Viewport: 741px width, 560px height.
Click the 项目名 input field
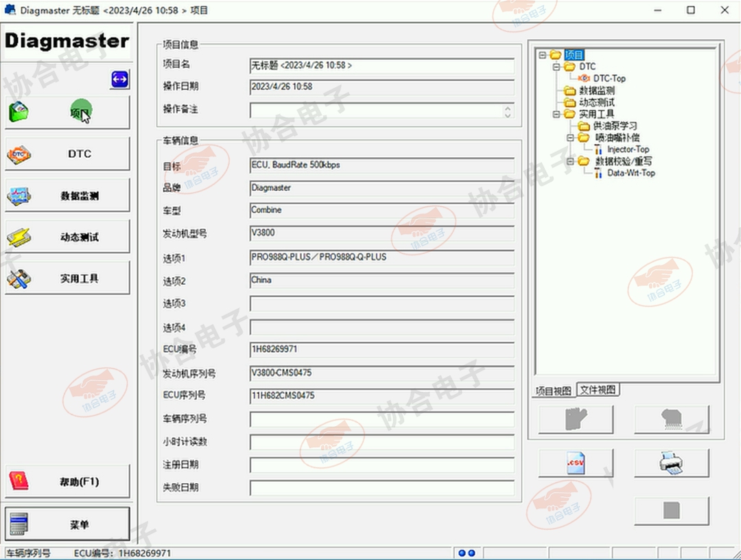pos(382,66)
